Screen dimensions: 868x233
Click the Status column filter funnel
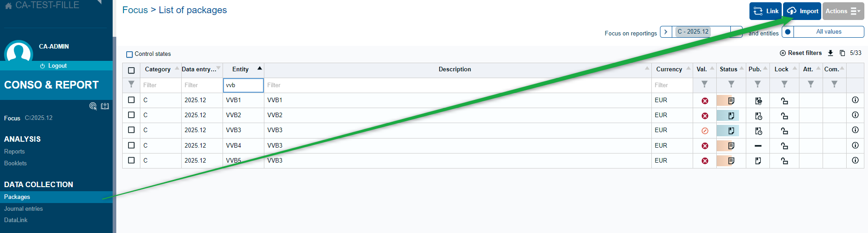[731, 84]
